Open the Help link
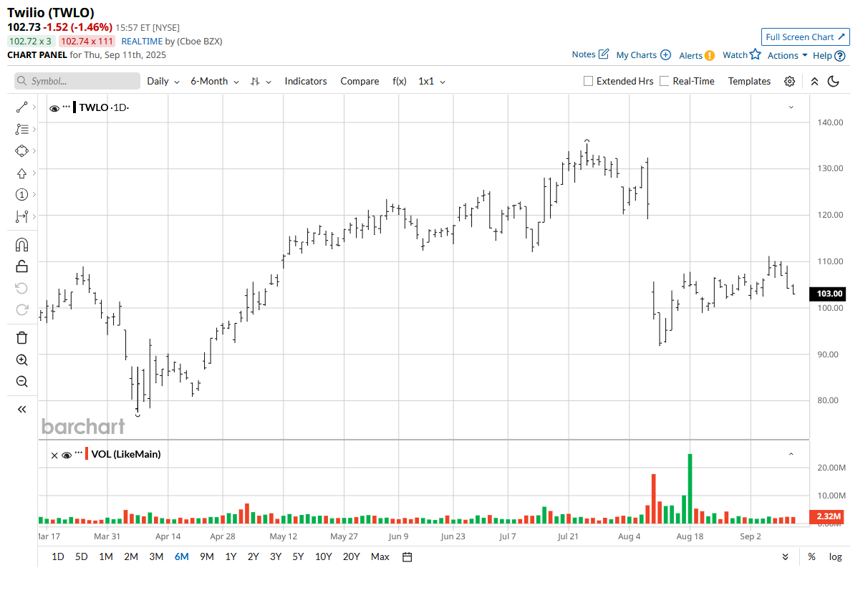Image resolution: width=868 pixels, height=593 pixels. [x=829, y=55]
